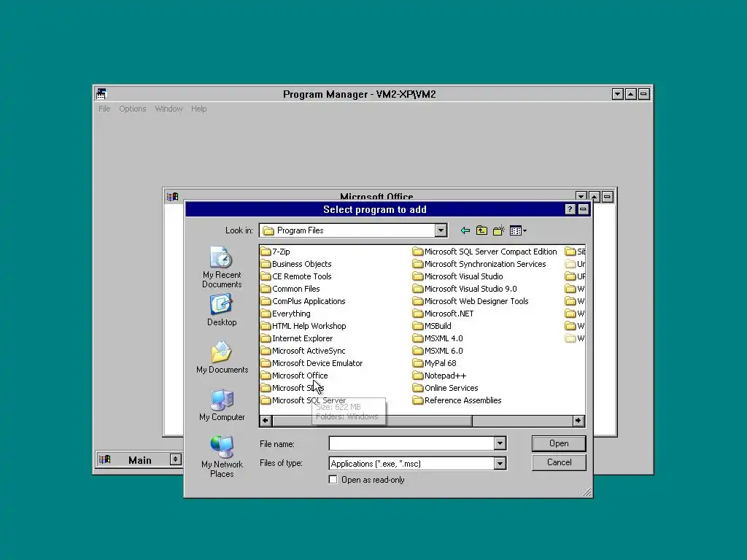Select the Microsoft Visual Studio 9.0 folder
Screen dimensions: 747x560
[x=465, y=289]
